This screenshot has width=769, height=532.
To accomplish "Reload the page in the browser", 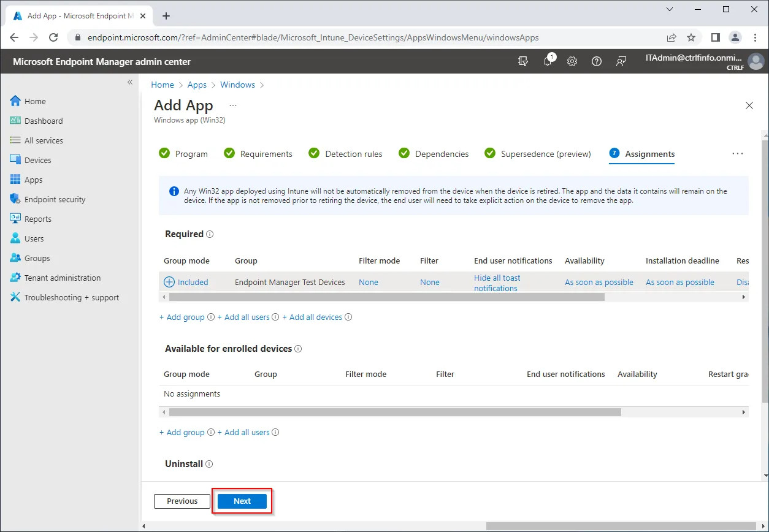I will pyautogui.click(x=53, y=37).
